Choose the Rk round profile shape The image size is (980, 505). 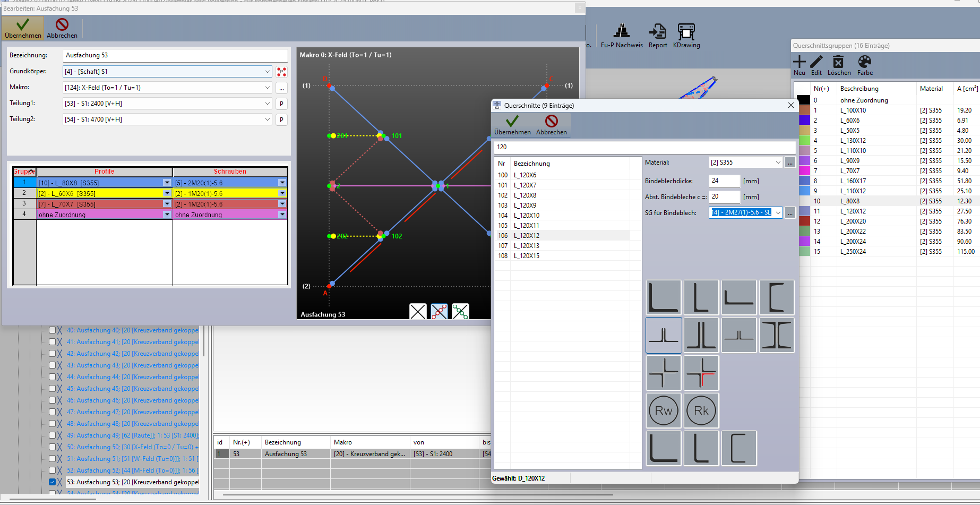[x=701, y=410]
